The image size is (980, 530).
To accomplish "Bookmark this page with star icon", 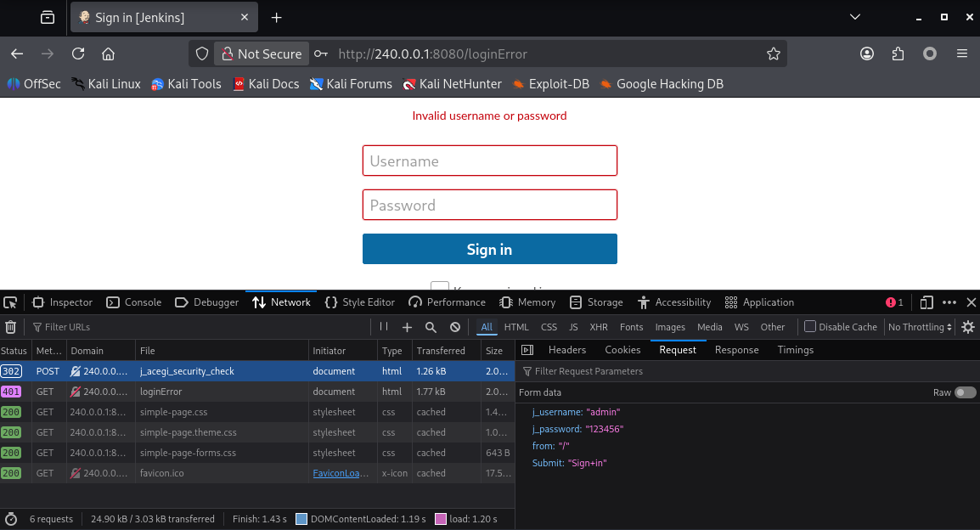I will tap(773, 54).
